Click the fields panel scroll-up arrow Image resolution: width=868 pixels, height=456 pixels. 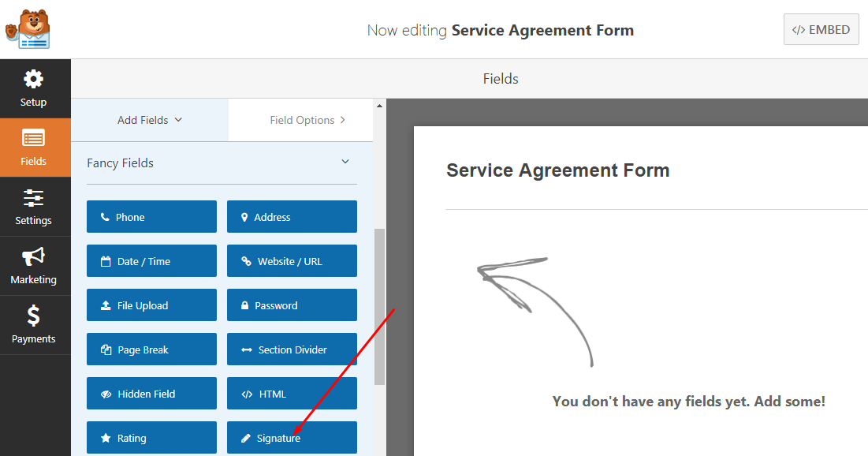(x=379, y=106)
